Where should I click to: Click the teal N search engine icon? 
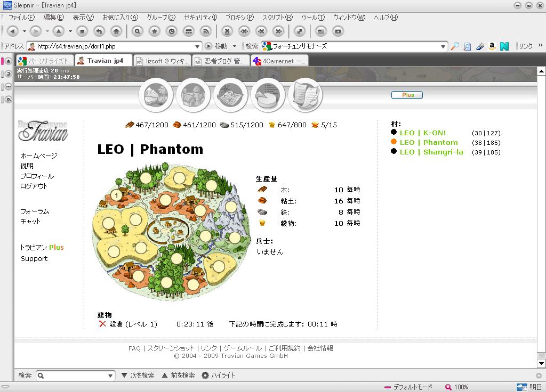[x=504, y=46]
